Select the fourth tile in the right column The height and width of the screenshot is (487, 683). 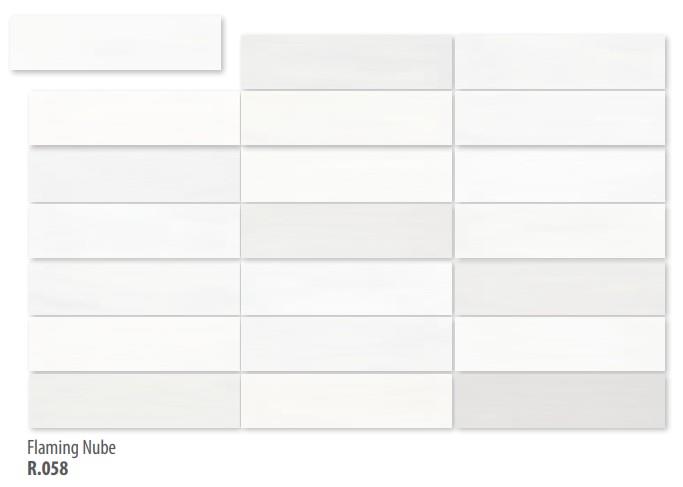(560, 230)
